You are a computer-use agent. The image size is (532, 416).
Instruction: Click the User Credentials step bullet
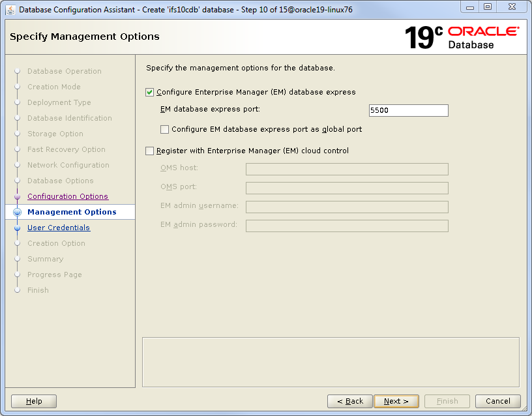point(18,228)
